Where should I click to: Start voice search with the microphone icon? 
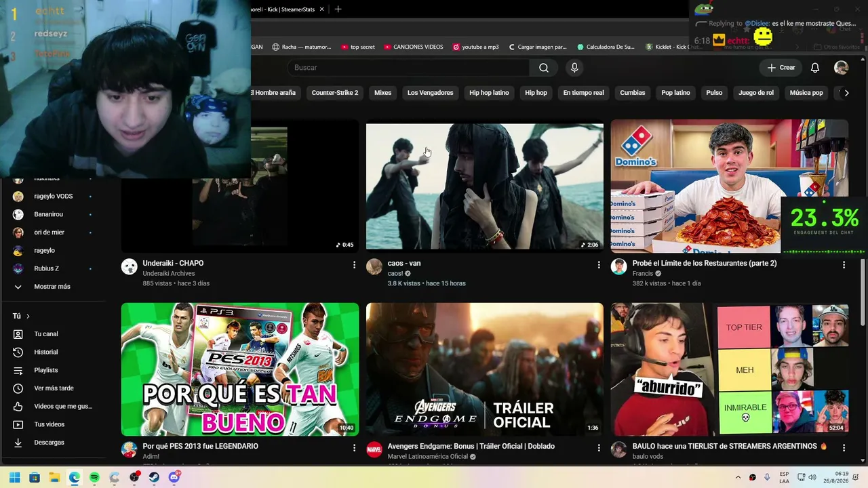coord(574,68)
